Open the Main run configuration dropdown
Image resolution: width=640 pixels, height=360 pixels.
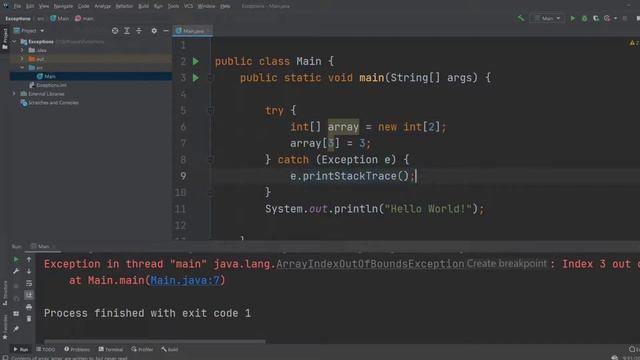tap(547, 18)
